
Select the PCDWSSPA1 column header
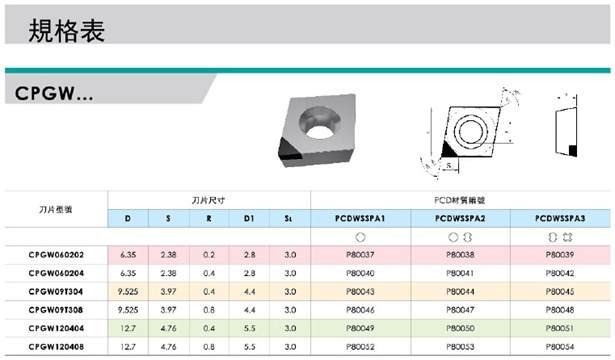[360, 218]
